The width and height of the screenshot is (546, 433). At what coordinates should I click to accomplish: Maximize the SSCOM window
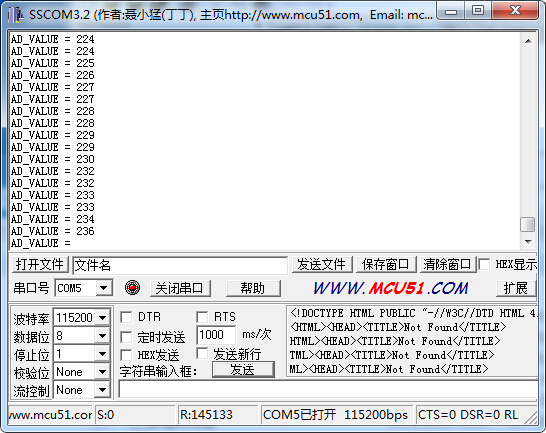coord(478,10)
